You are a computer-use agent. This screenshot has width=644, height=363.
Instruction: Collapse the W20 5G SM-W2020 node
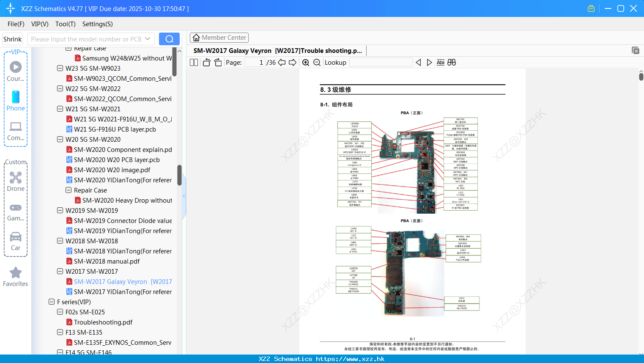point(60,139)
